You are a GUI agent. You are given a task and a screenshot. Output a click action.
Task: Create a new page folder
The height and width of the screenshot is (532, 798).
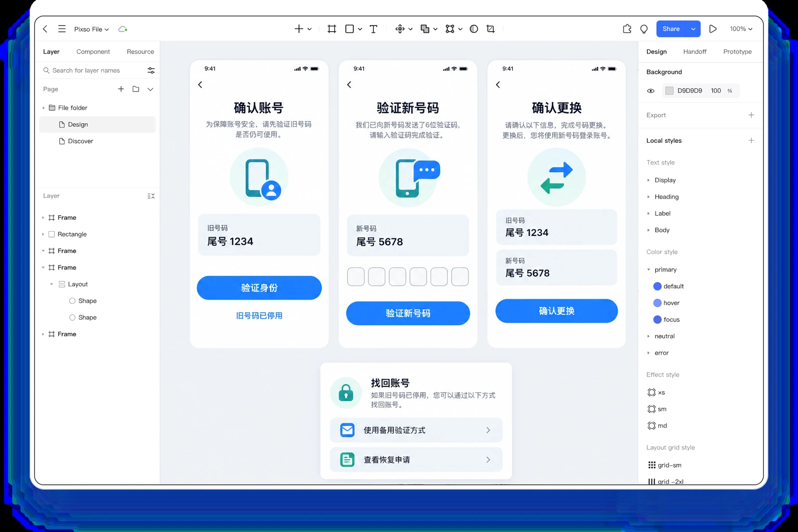(136, 89)
